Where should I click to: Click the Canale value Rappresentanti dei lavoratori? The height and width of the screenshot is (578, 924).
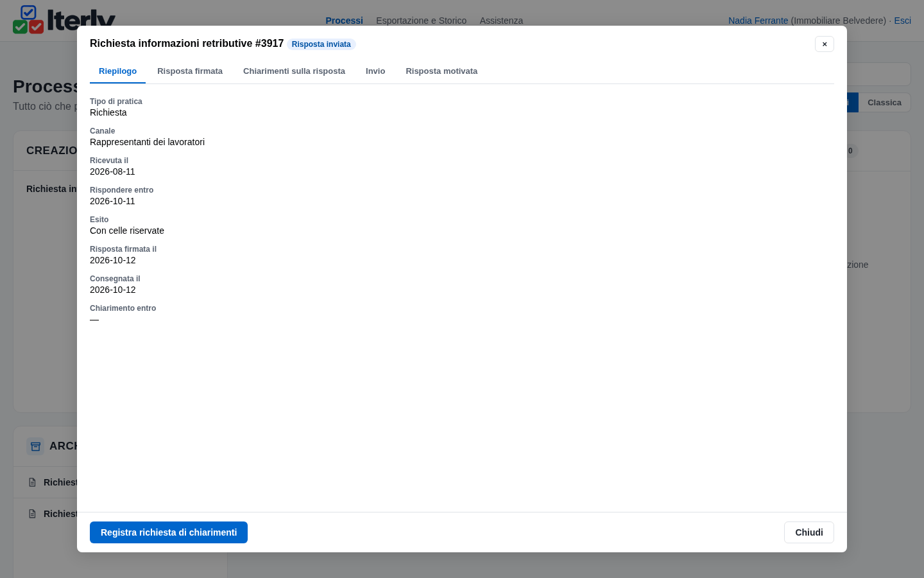click(x=147, y=142)
